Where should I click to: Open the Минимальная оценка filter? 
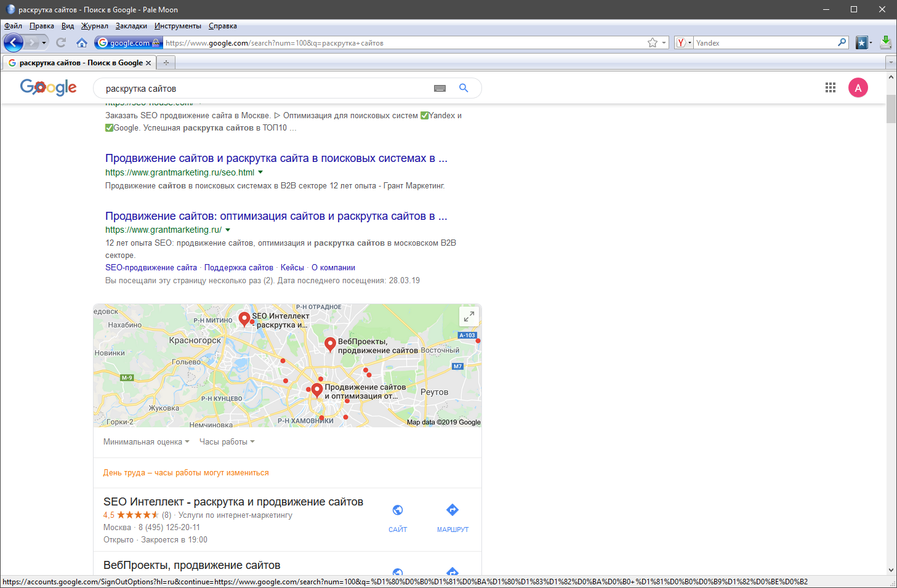147,442
